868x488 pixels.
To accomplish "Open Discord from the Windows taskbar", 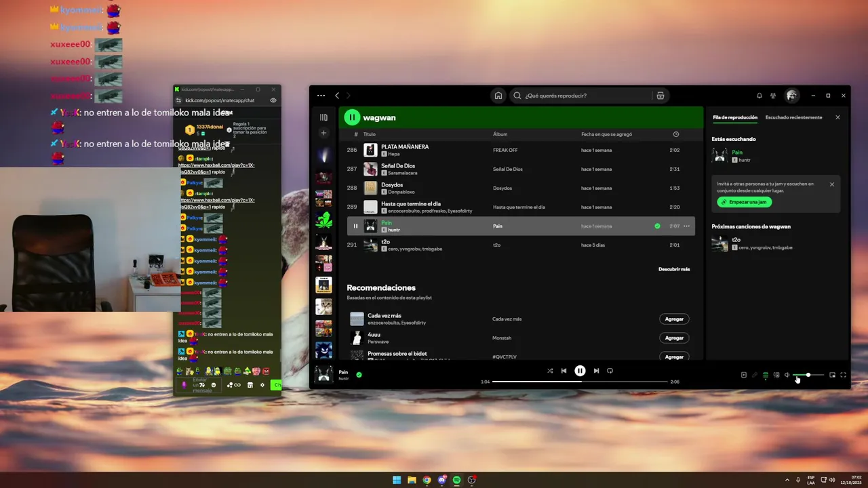I will (x=441, y=480).
